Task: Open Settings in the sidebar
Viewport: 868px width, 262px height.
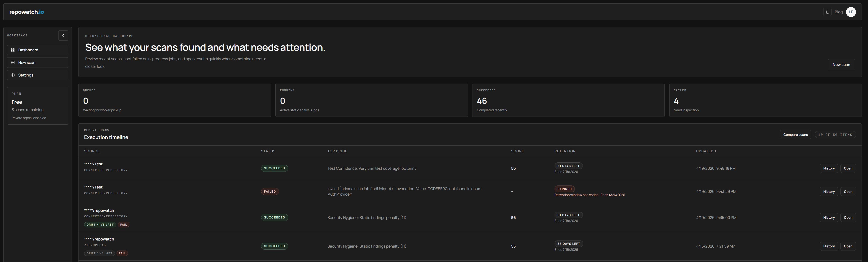Action: coord(38,75)
